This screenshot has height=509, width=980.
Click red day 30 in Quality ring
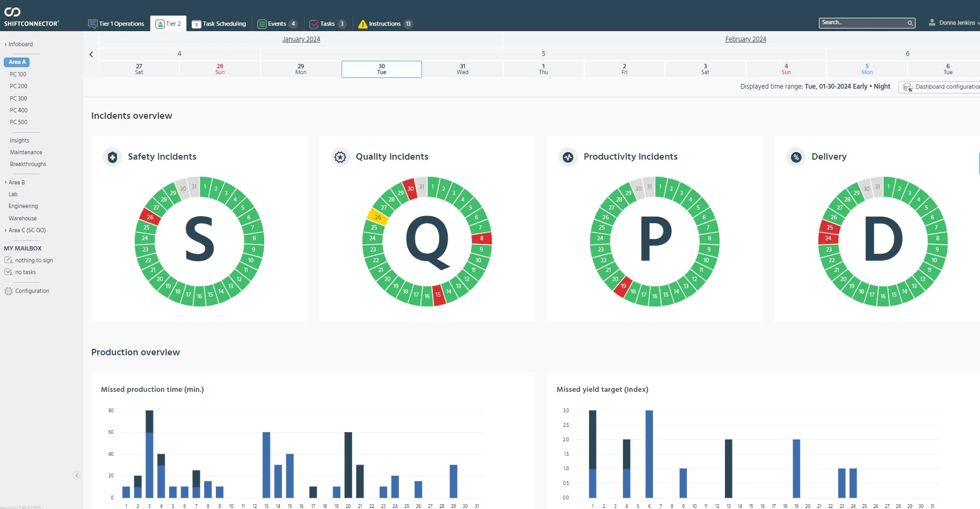[410, 189]
